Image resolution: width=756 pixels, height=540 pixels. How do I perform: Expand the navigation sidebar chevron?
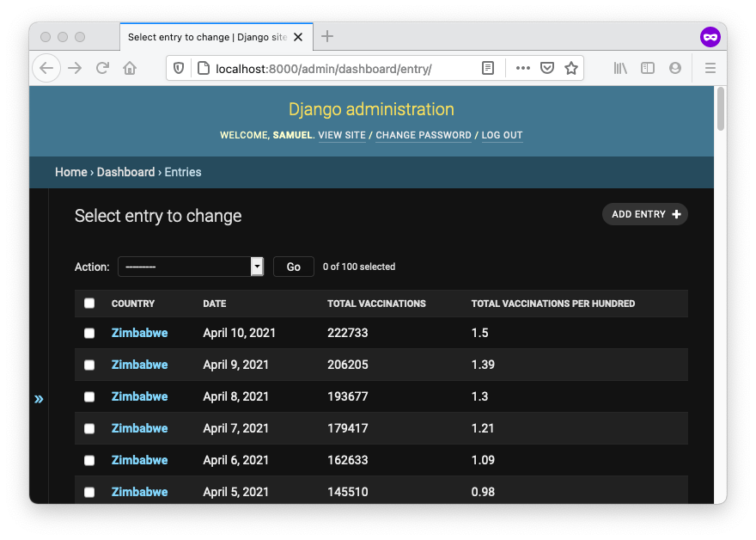pos(39,399)
